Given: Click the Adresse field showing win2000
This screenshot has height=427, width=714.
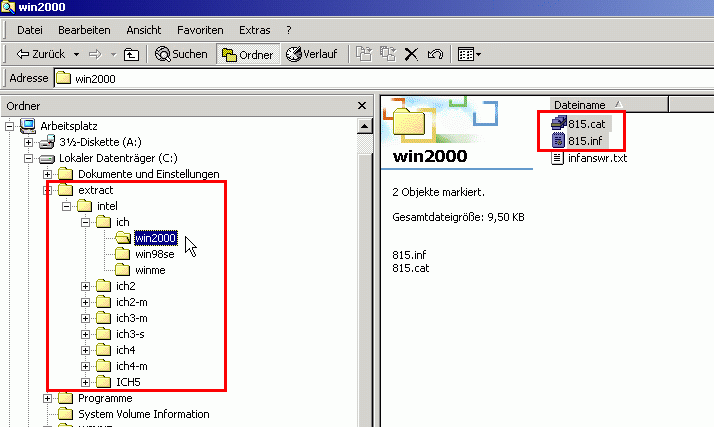Looking at the screenshot, I should [x=384, y=78].
